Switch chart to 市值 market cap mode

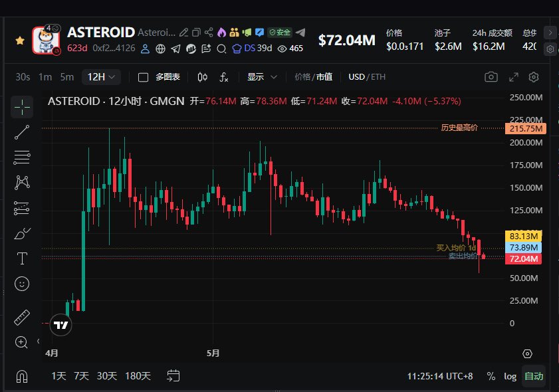pyautogui.click(x=324, y=77)
